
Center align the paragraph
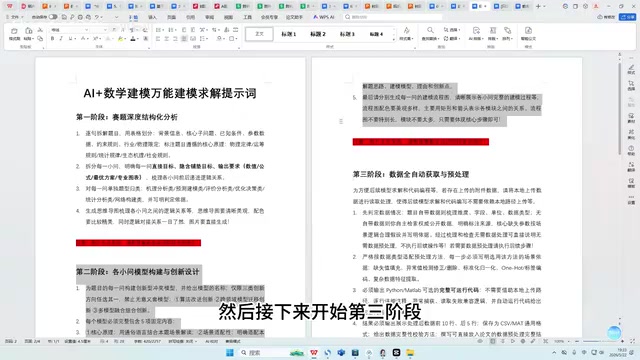pos(167,38)
